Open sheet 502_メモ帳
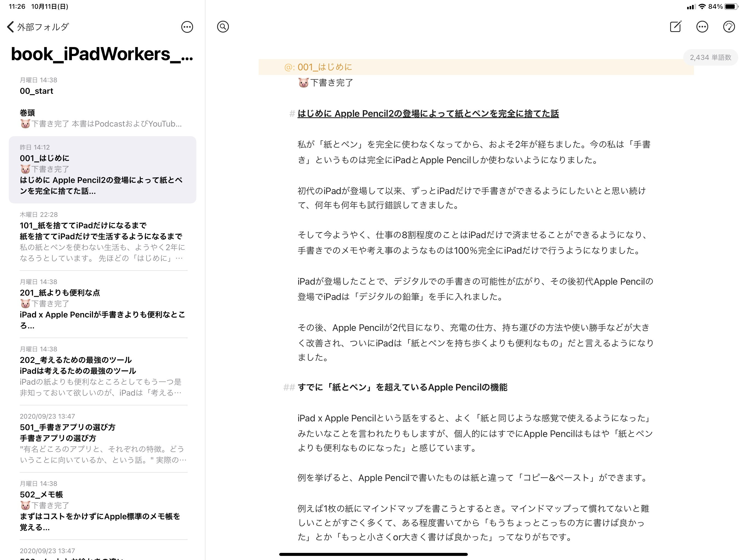 (x=102, y=505)
